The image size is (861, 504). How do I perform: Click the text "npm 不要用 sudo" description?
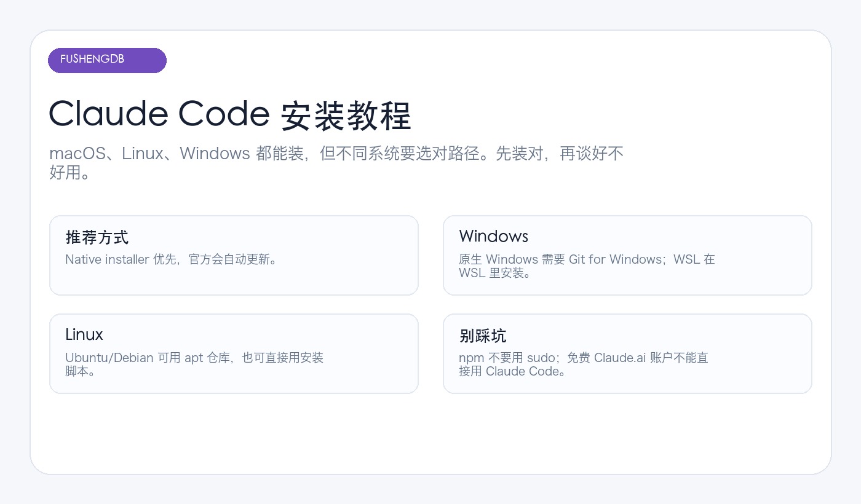pyautogui.click(x=584, y=364)
